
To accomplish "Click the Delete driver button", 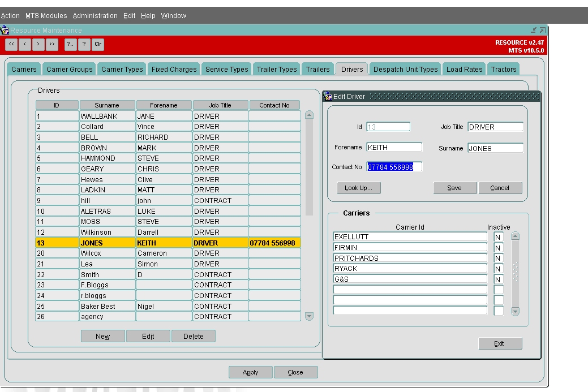I will [x=194, y=336].
